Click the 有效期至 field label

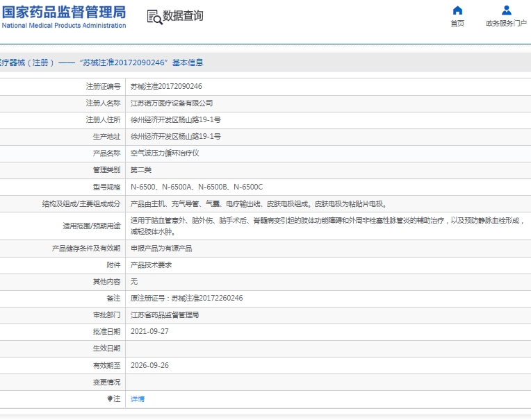point(106,366)
